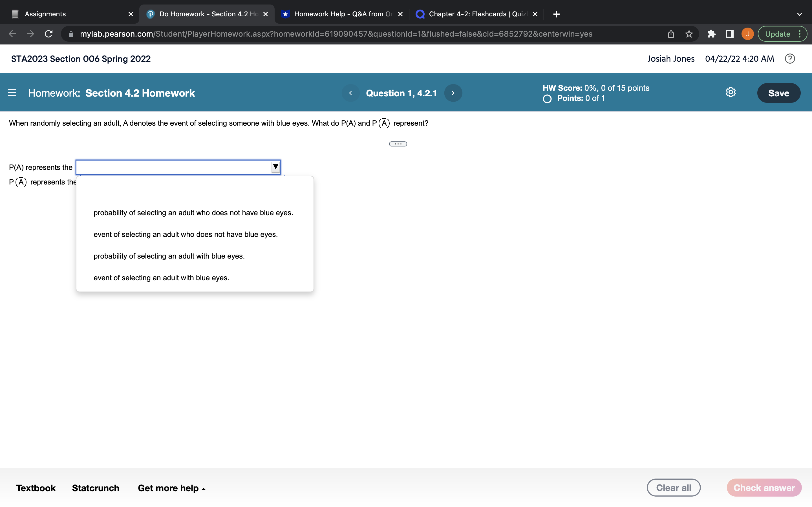
Task: Open the browser extensions puzzle icon
Action: point(711,34)
